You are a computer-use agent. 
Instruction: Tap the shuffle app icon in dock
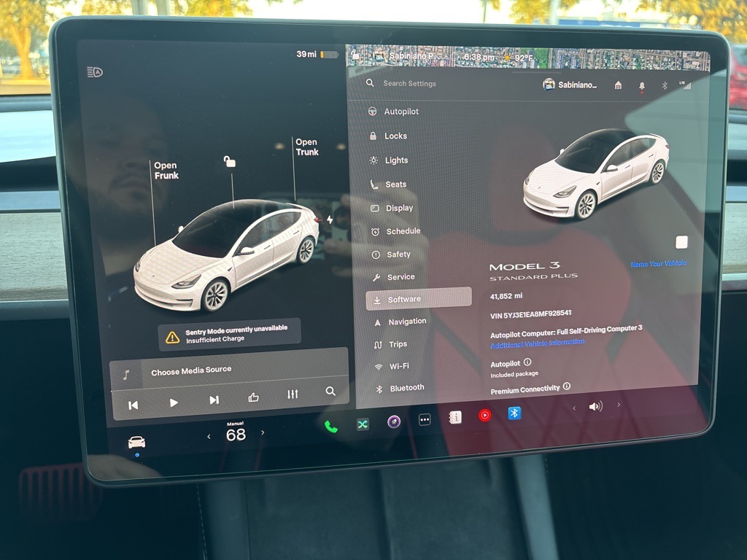[x=363, y=424]
